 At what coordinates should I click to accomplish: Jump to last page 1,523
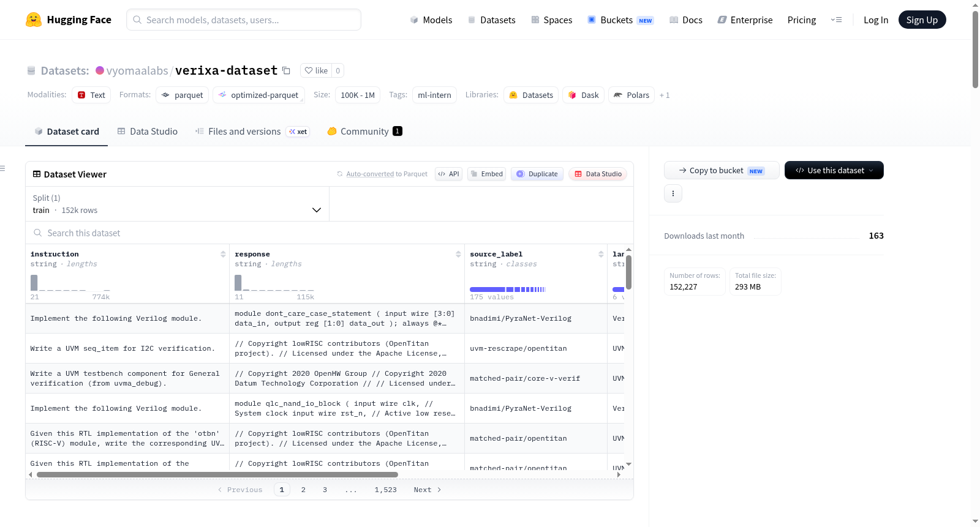[x=386, y=490]
